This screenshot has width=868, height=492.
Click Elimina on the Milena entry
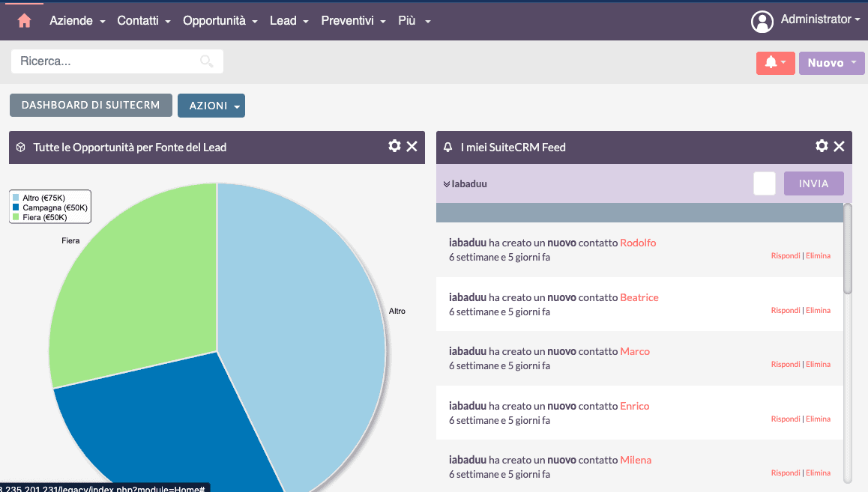pyautogui.click(x=819, y=473)
